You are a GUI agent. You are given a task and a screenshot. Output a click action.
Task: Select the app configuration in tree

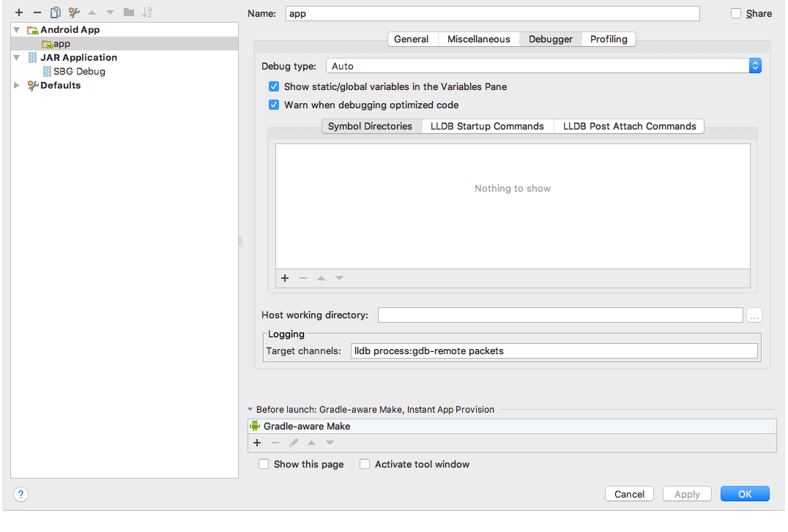[124, 44]
